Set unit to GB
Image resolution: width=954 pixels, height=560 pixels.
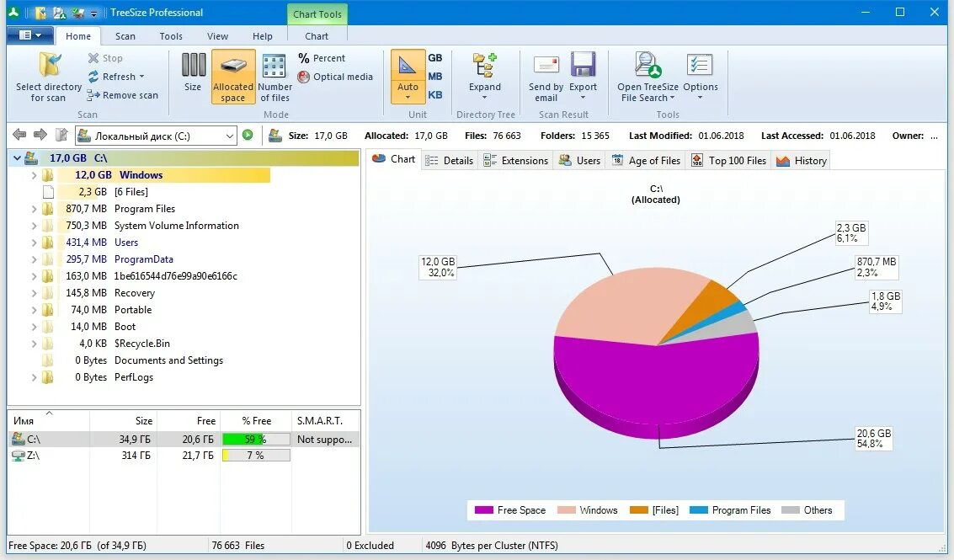435,58
